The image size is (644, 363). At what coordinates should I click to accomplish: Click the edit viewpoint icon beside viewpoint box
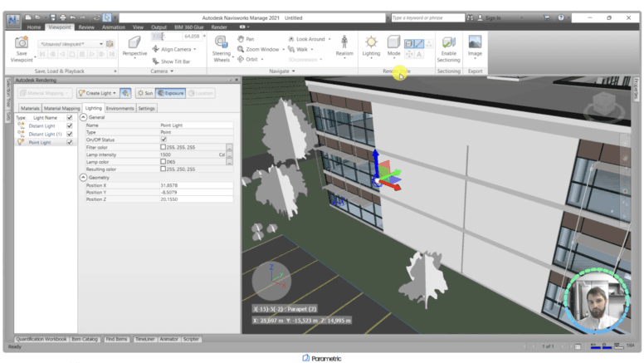point(110,43)
